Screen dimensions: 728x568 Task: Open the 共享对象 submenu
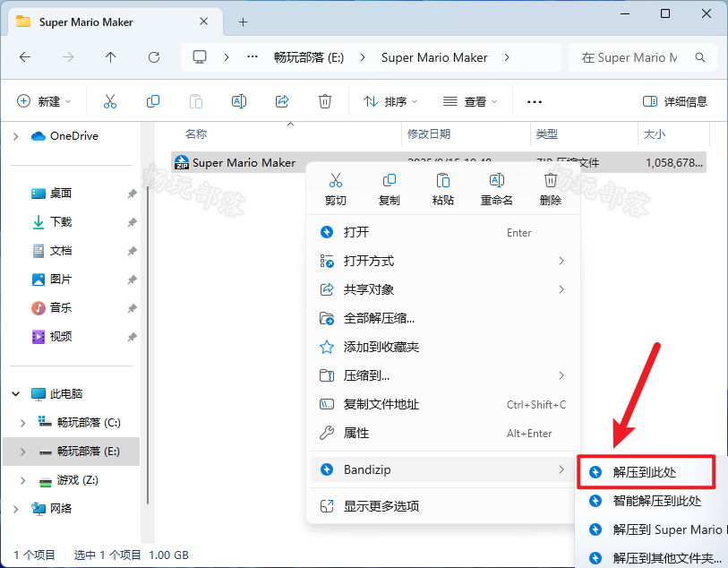click(443, 289)
